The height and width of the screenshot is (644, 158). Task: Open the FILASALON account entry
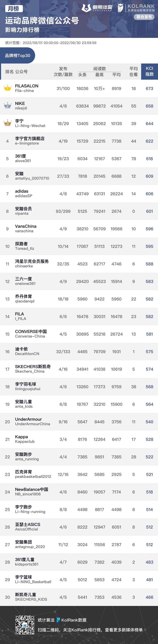pos(27,88)
